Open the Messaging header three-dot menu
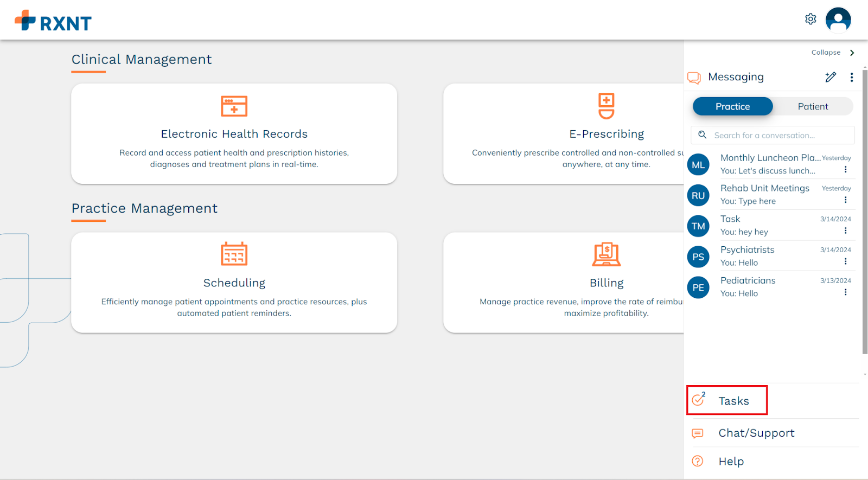Image resolution: width=868 pixels, height=480 pixels. [x=852, y=77]
